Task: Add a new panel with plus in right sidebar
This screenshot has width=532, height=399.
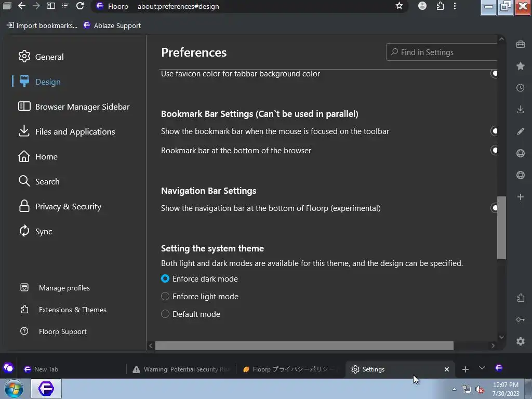Action: tap(521, 197)
